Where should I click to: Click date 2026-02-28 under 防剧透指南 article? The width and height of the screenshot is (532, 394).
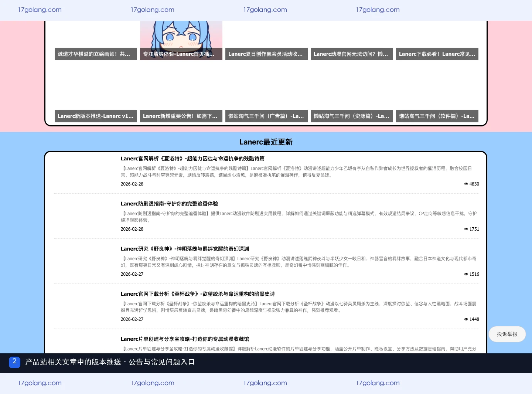pyautogui.click(x=132, y=229)
